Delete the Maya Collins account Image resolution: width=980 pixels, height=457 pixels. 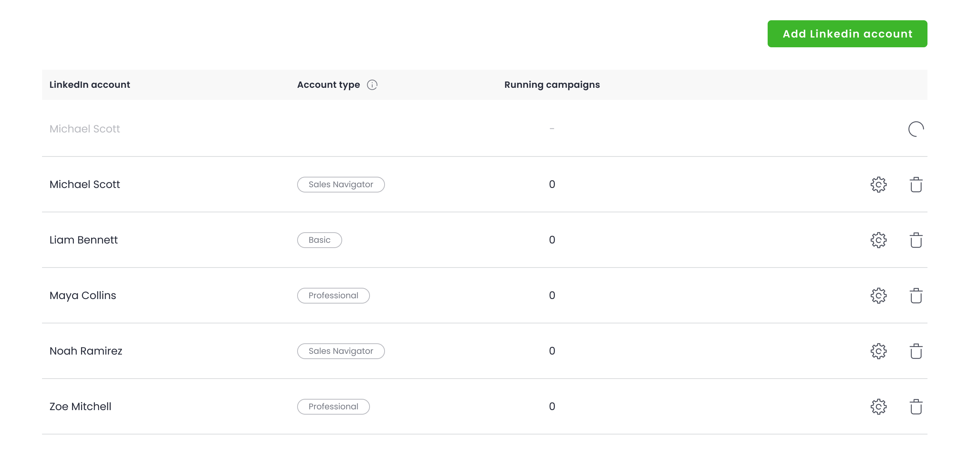(916, 296)
